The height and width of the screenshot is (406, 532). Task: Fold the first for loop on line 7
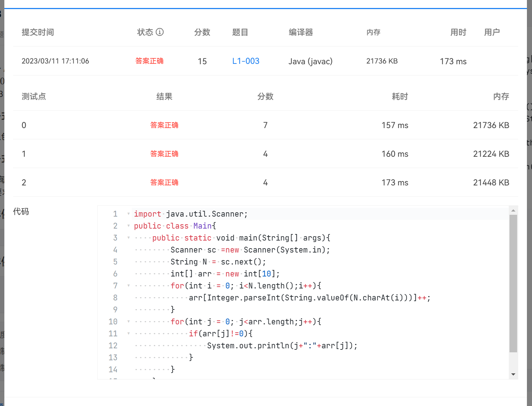128,286
